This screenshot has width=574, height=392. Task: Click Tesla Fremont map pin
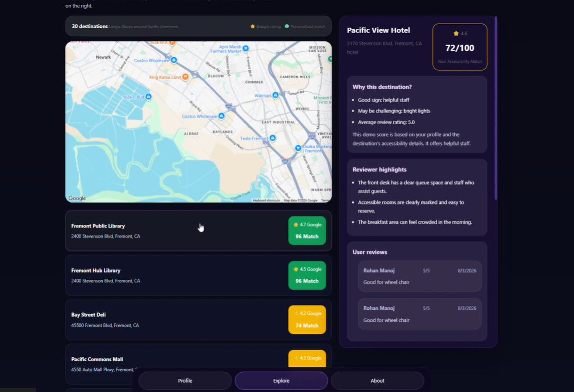[x=273, y=138]
